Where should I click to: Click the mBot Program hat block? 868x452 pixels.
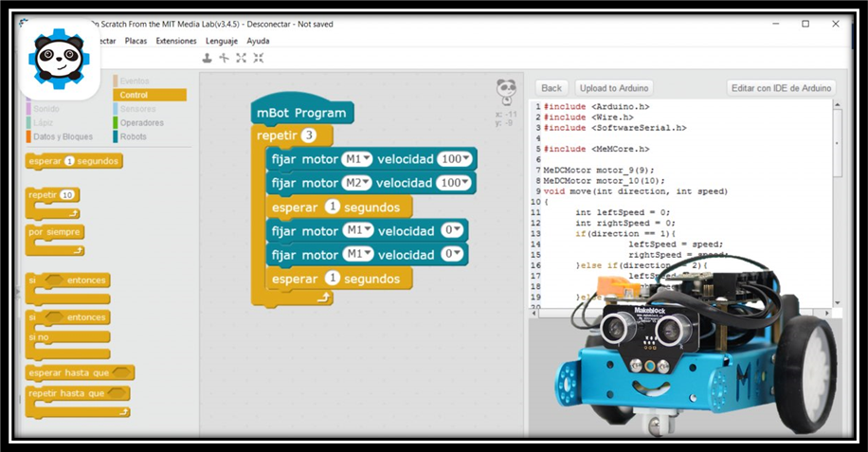(301, 110)
